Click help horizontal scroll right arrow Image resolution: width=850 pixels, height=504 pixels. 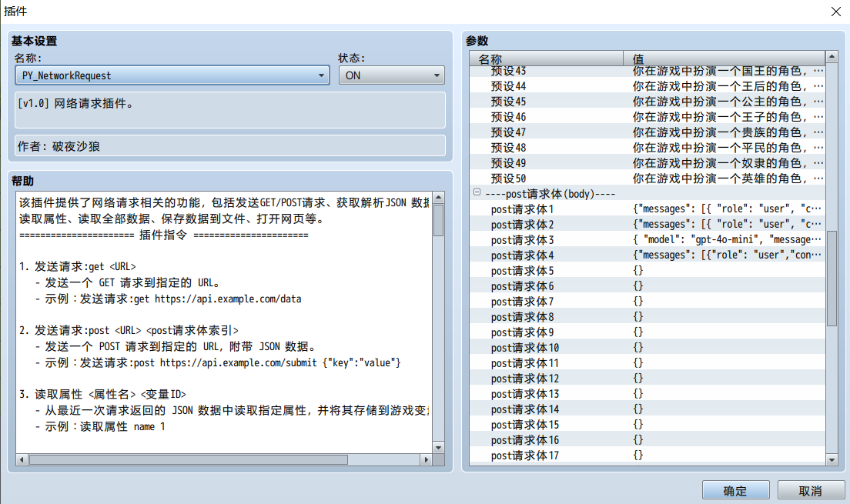426,459
